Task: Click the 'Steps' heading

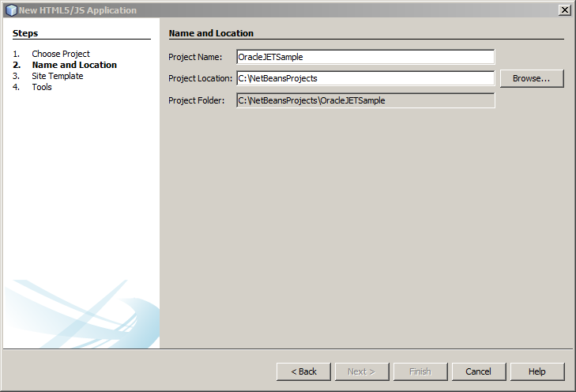Action: [x=25, y=33]
